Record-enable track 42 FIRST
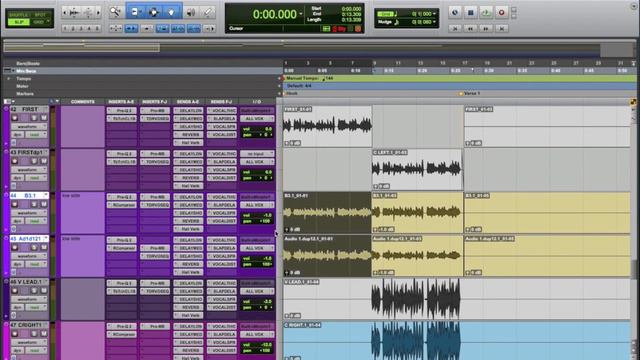 click(15, 118)
